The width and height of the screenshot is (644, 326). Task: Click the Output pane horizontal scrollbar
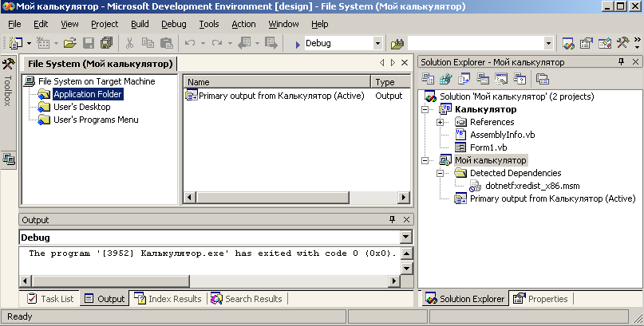[x=209, y=281]
